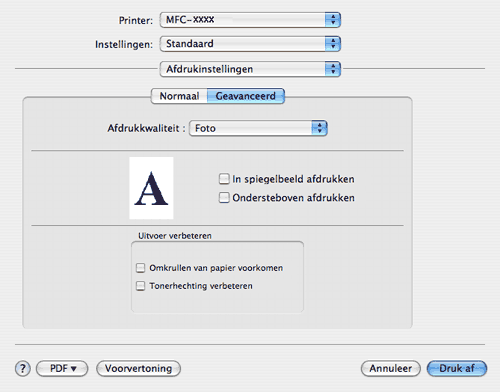Toggle Ondersteboven afdrukken checkbox
500x392 pixels.
click(x=224, y=197)
